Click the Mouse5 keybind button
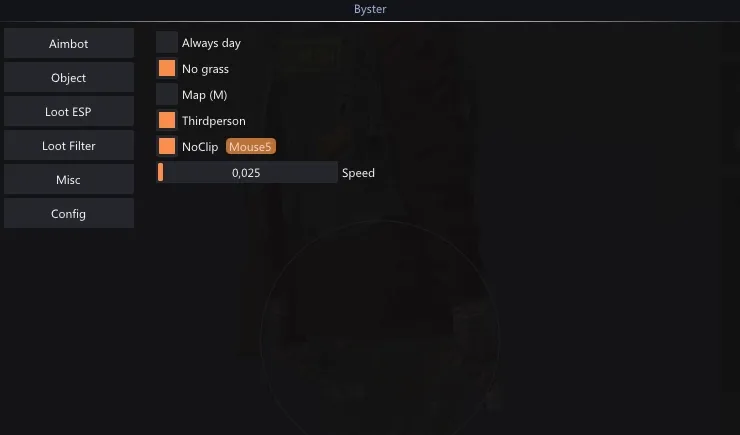 [251, 147]
